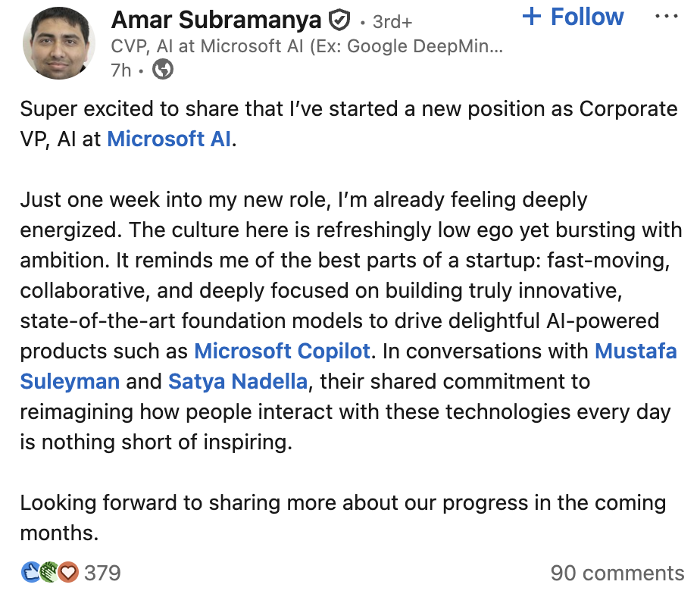Open Satya Nadella's mentioned profile
700x594 pixels.
pos(238,381)
